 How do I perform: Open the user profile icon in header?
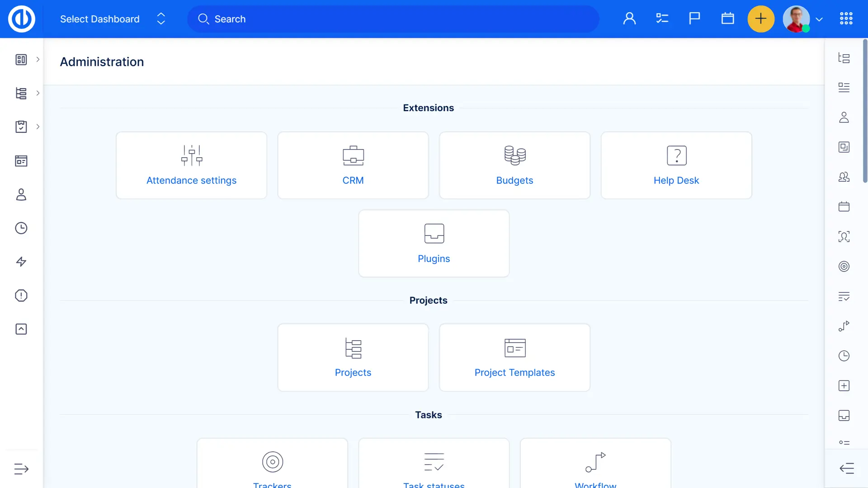629,19
